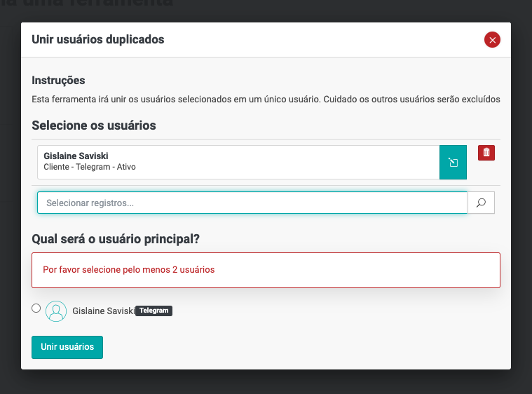
Task: Close the Unir usuários duplicados dialog
Action: tap(492, 40)
